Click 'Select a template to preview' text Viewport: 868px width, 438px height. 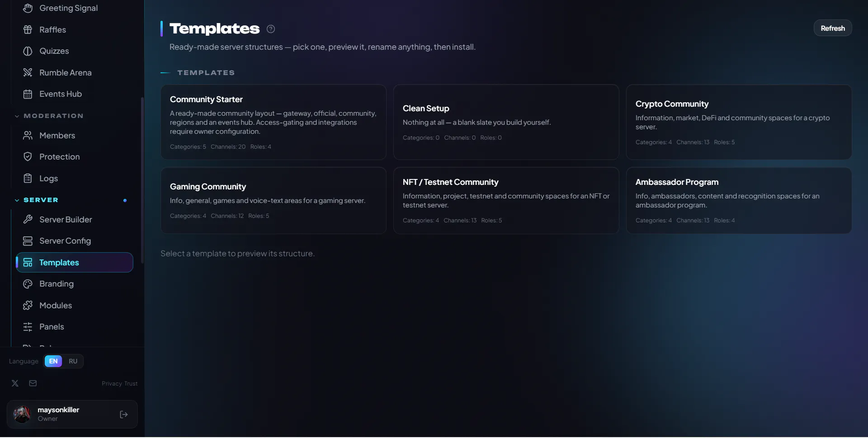(x=237, y=254)
